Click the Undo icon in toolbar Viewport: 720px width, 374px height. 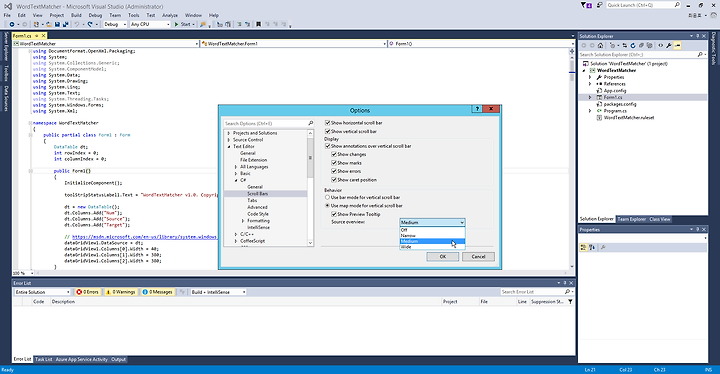(x=77, y=24)
